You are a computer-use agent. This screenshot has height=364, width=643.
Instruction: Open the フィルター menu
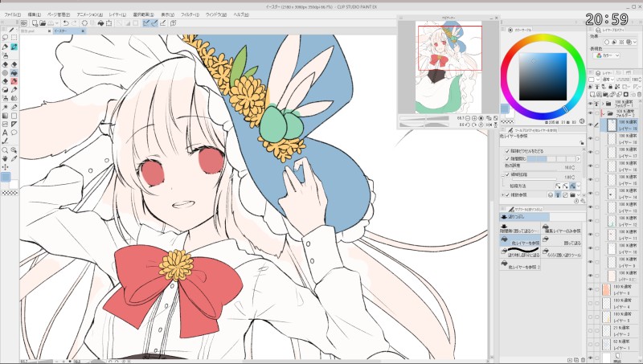(x=190, y=14)
